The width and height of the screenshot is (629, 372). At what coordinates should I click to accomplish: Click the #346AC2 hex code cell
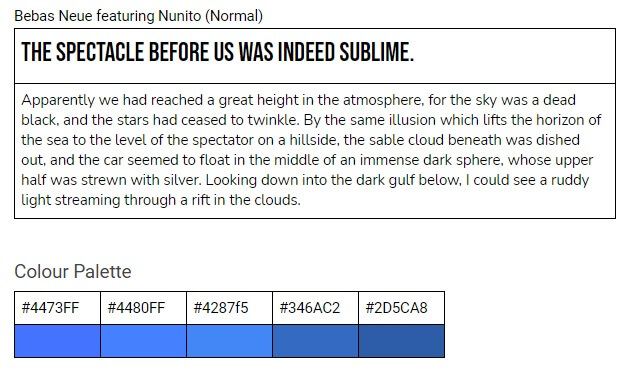click(315, 308)
